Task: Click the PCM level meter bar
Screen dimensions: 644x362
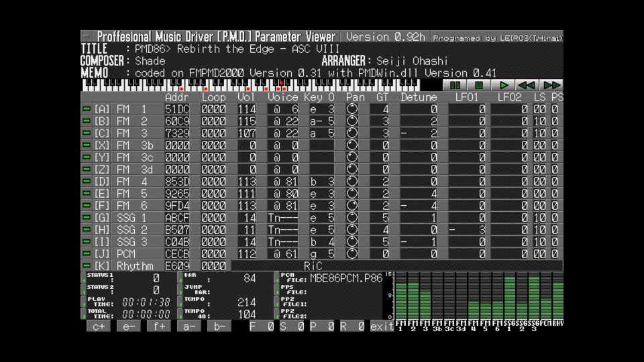Action: coord(546,295)
